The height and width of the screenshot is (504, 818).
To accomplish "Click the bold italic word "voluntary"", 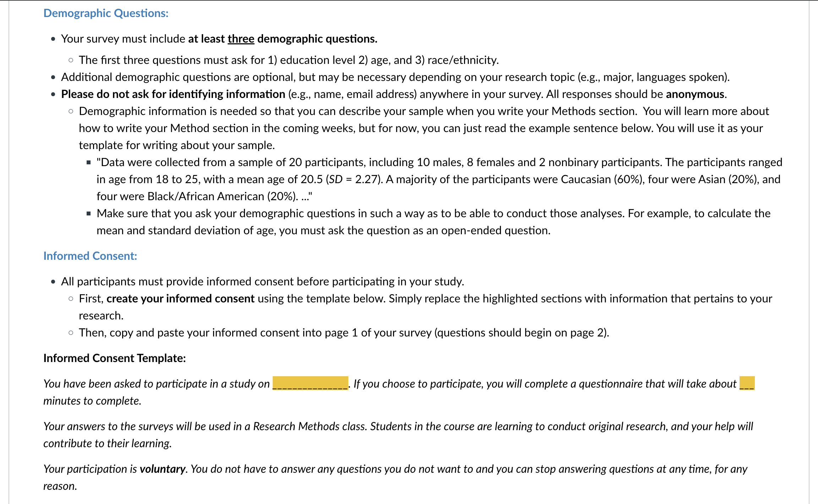I will (163, 469).
